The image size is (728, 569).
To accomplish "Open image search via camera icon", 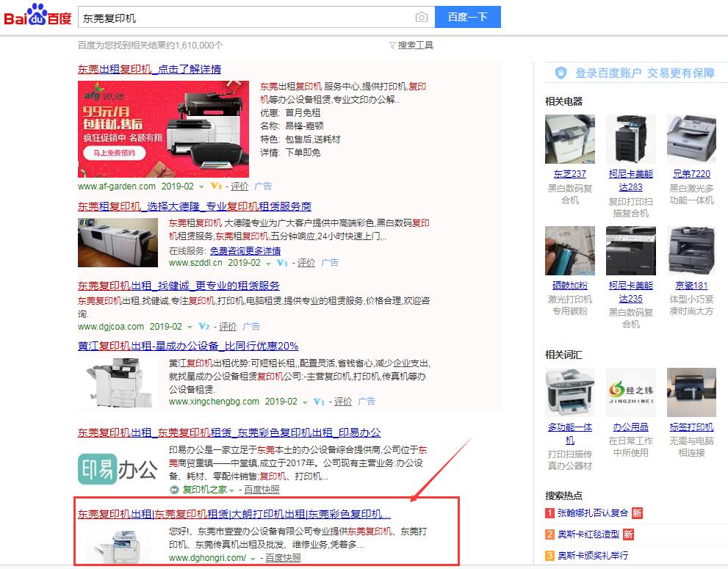I will 421,17.
